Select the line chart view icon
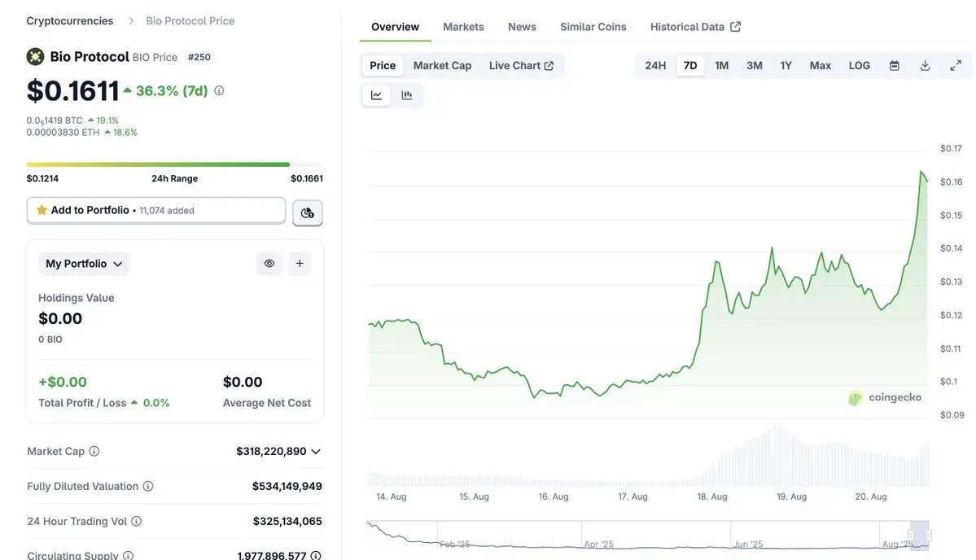The height and width of the screenshot is (560, 976). coord(376,95)
